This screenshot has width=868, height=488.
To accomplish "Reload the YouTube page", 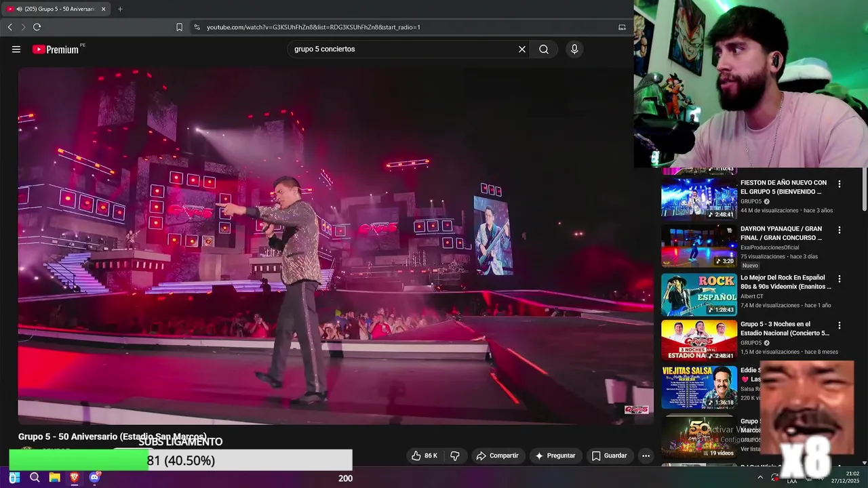I will pos(37,27).
